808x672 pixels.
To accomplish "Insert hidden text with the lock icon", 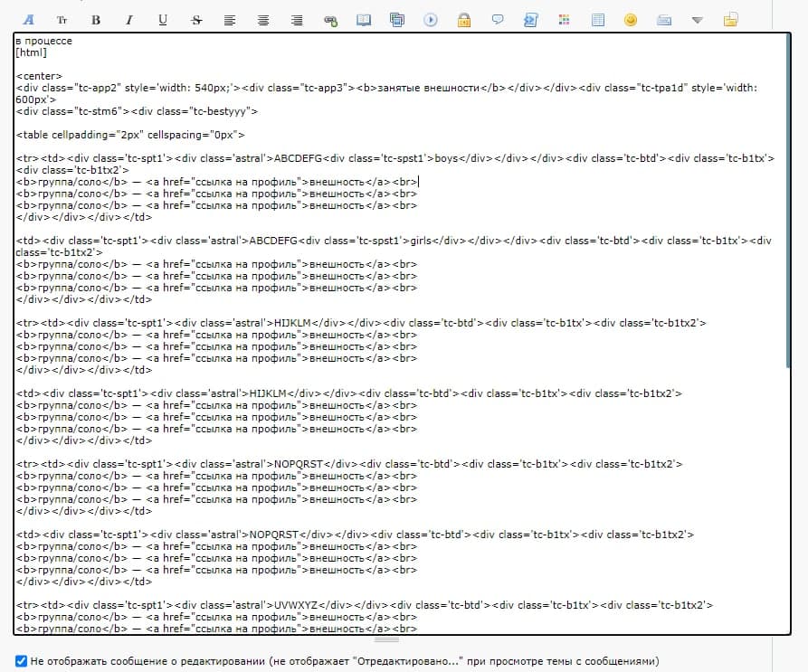I will coord(464,19).
